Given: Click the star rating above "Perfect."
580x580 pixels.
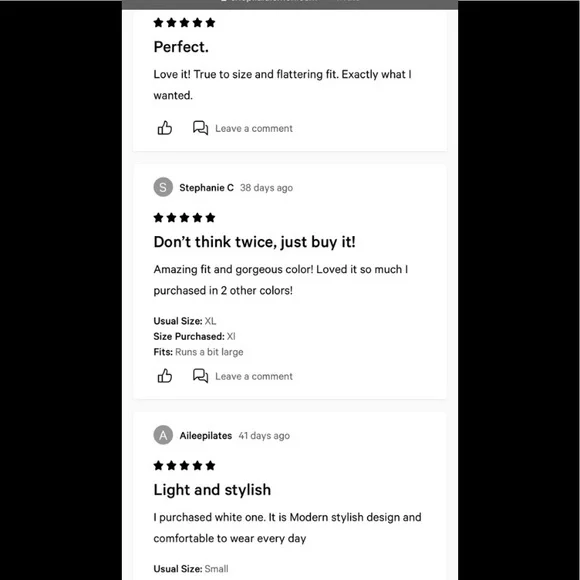Looking at the screenshot, I should pyautogui.click(x=184, y=23).
